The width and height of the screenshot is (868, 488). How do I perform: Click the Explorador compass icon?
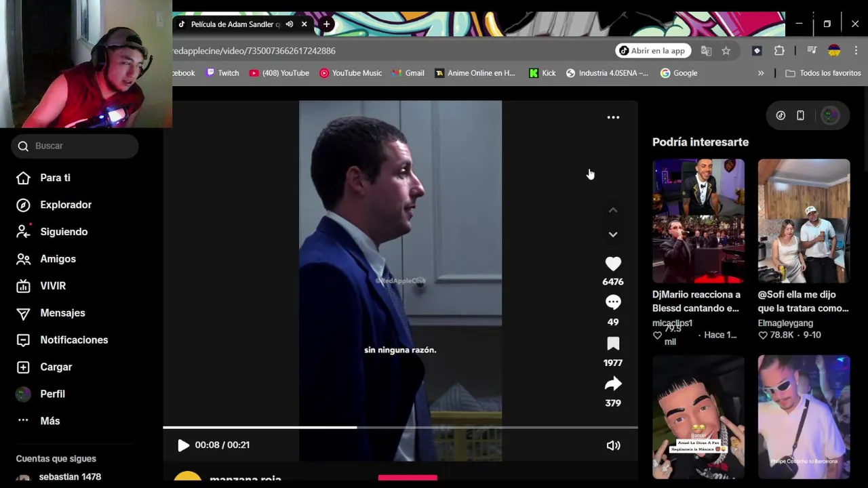click(x=23, y=205)
